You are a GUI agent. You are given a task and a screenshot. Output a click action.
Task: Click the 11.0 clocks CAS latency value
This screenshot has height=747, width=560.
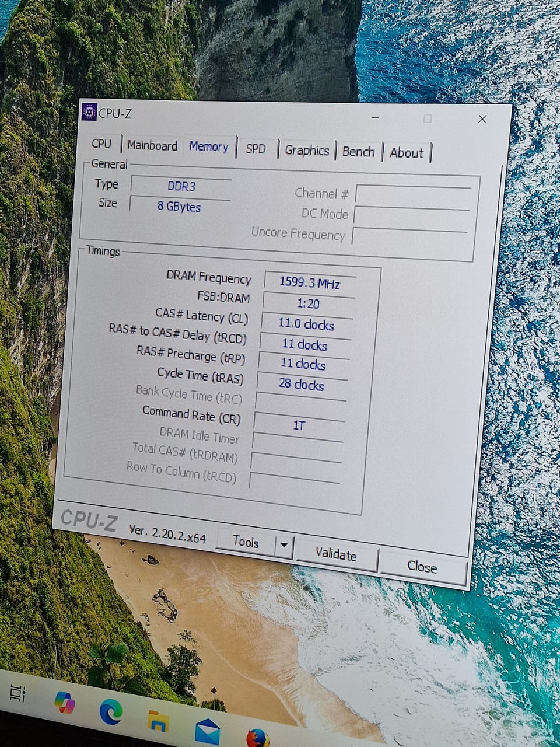pos(306,324)
